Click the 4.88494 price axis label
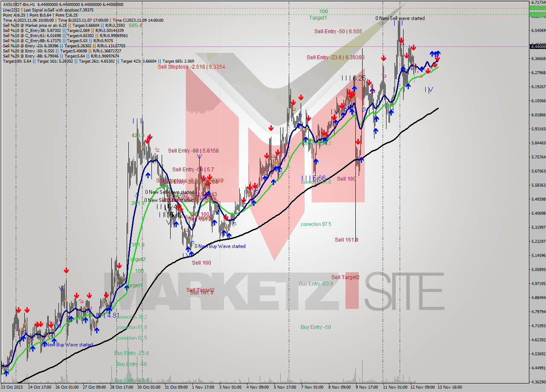Image resolution: width=546 pixels, height=392 pixels. [x=538, y=297]
